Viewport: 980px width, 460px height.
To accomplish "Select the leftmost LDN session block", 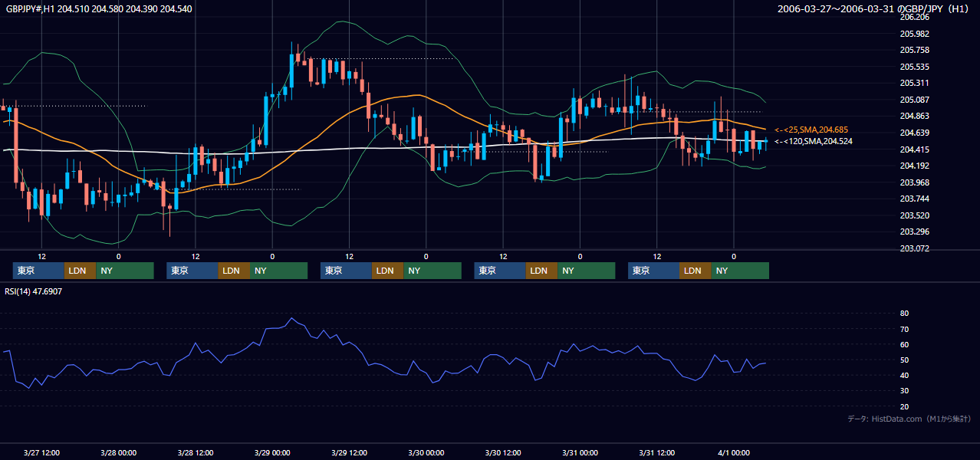I will point(80,271).
